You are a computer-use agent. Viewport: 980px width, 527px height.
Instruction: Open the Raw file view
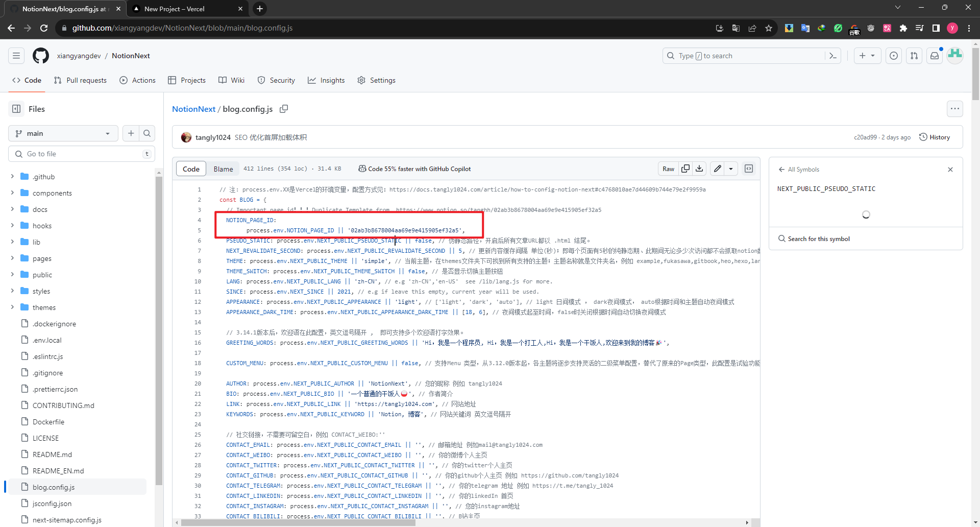tap(668, 169)
